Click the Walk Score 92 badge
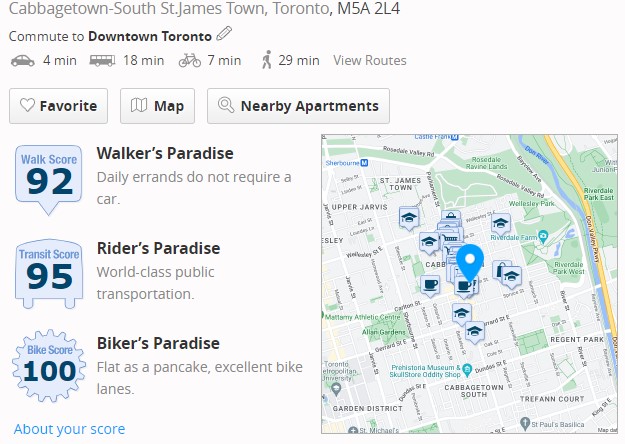This screenshot has height=444, width=625. 50,178
